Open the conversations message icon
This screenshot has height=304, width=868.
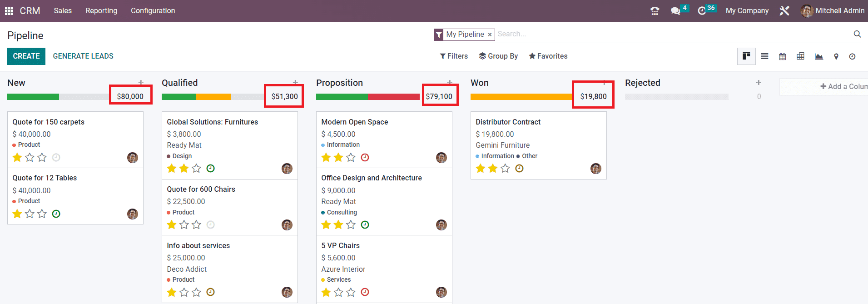point(675,11)
